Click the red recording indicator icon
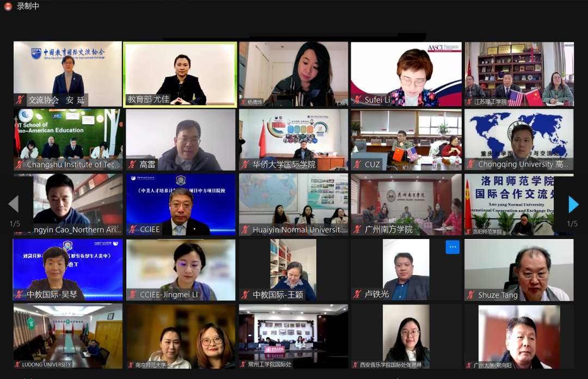 (8, 7)
